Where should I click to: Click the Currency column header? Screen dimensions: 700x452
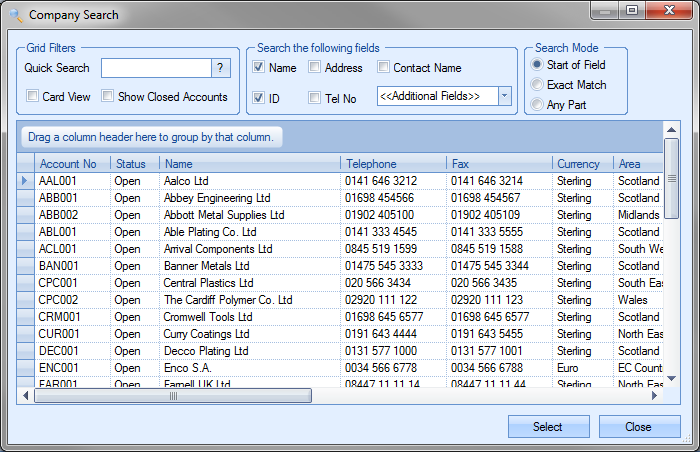click(582, 164)
